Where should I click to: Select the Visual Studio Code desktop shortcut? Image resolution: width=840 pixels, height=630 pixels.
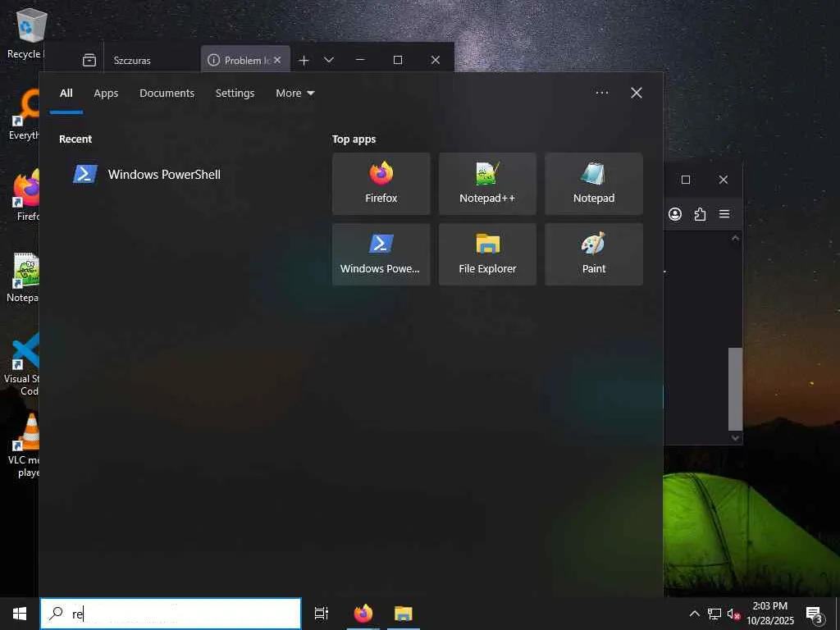pyautogui.click(x=21, y=364)
